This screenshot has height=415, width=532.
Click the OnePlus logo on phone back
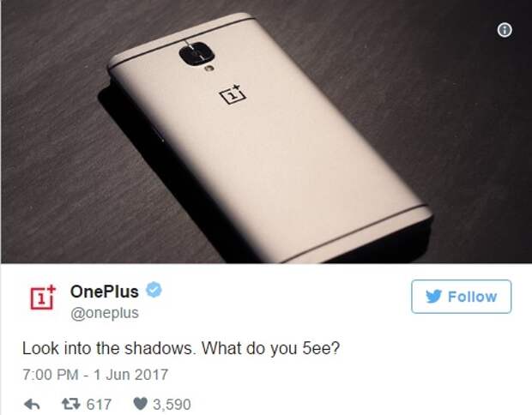click(233, 93)
